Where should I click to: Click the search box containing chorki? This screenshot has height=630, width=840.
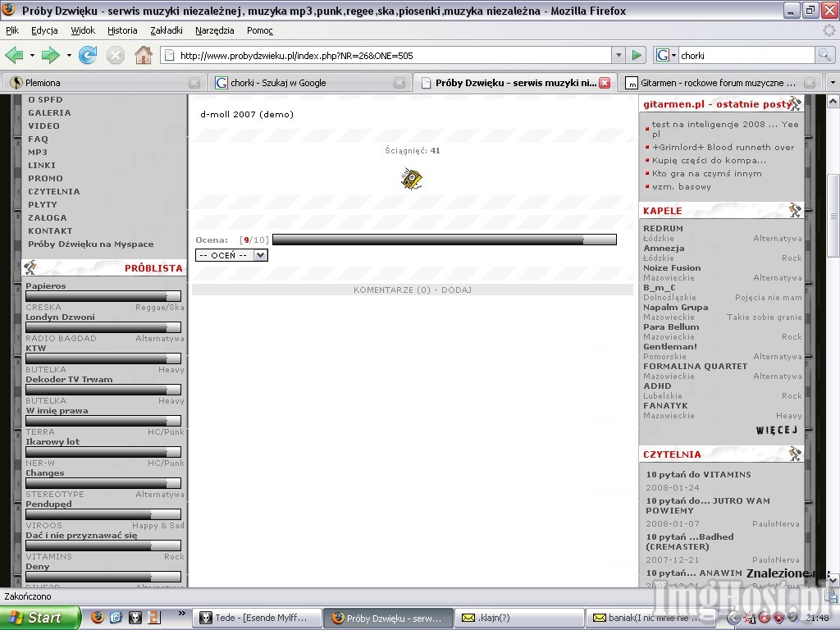point(746,55)
